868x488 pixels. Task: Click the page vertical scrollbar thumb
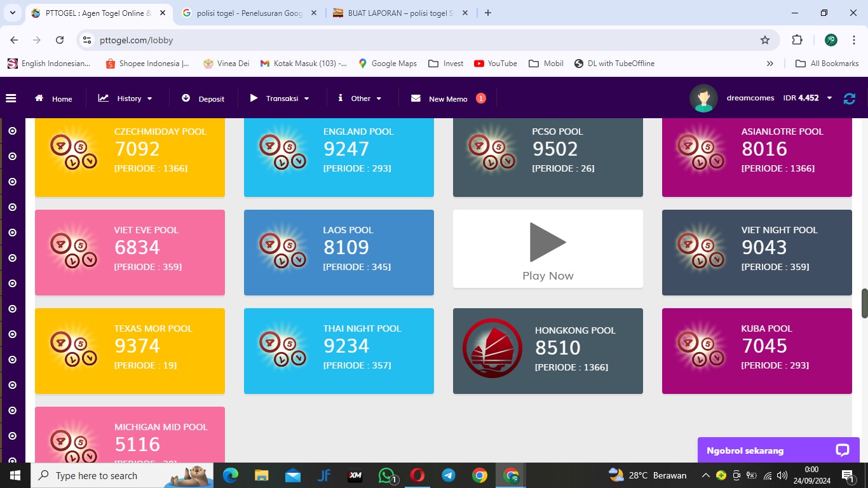coord(864,303)
